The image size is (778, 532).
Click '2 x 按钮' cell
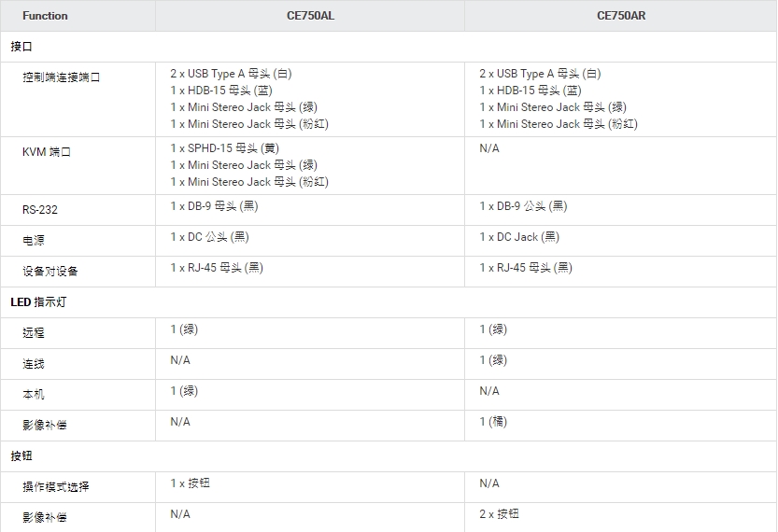[500, 514]
